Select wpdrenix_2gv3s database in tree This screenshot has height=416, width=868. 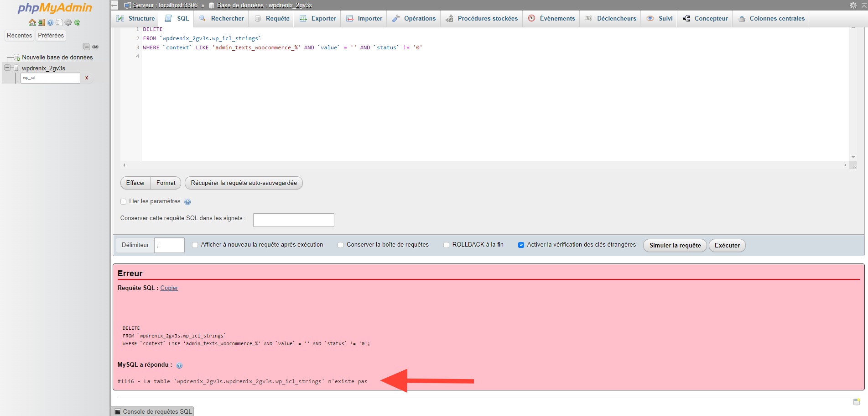(44, 68)
